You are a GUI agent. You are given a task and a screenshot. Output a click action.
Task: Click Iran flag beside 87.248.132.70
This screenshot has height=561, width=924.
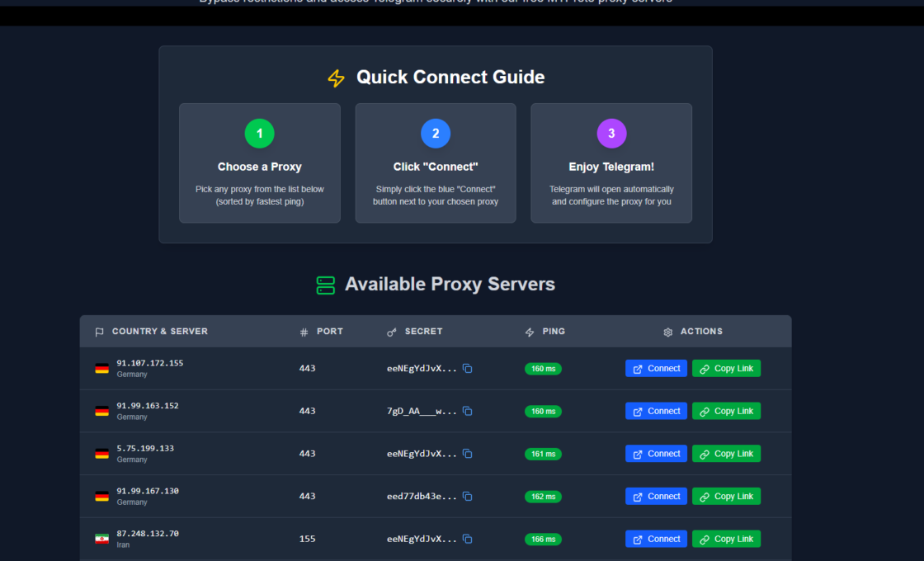102,539
